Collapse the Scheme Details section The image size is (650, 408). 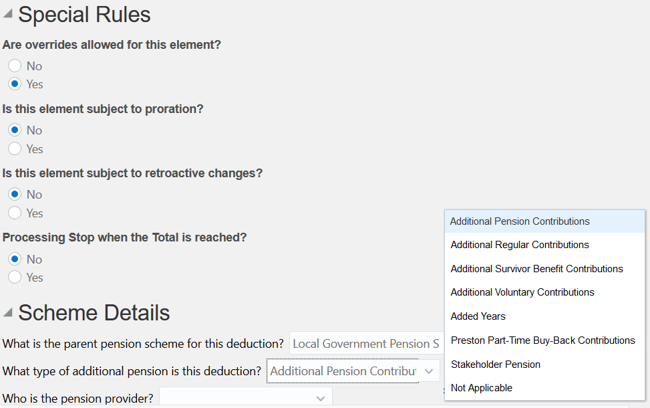(x=8, y=313)
